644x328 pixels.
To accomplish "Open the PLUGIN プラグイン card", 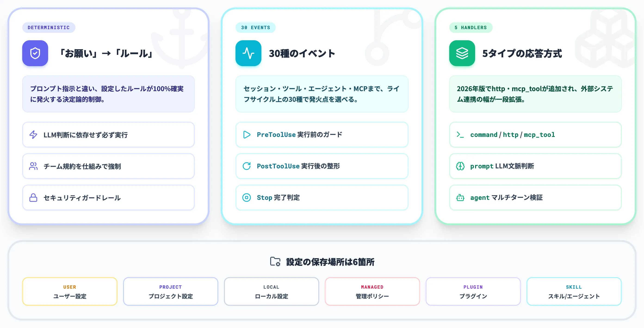I will pyautogui.click(x=473, y=291).
